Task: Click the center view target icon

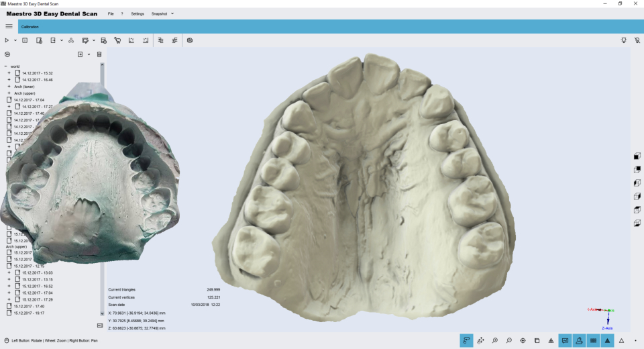Action: [523, 340]
